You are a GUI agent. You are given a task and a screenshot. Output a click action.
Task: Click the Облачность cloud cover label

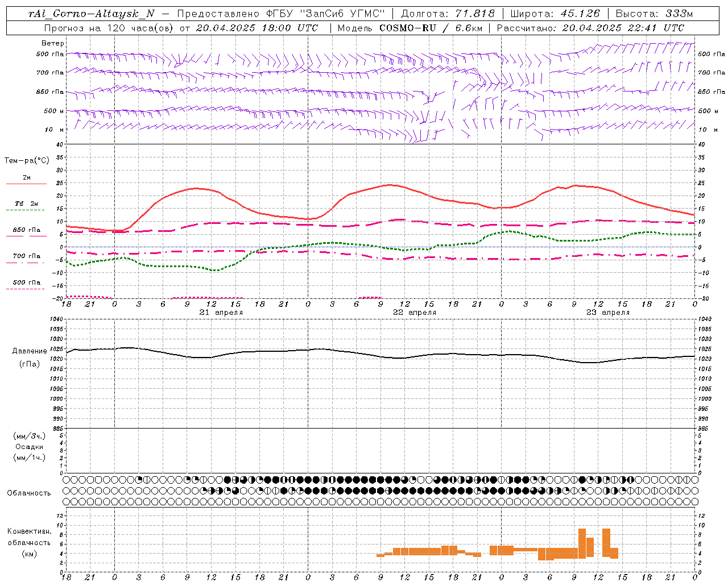pos(28,493)
